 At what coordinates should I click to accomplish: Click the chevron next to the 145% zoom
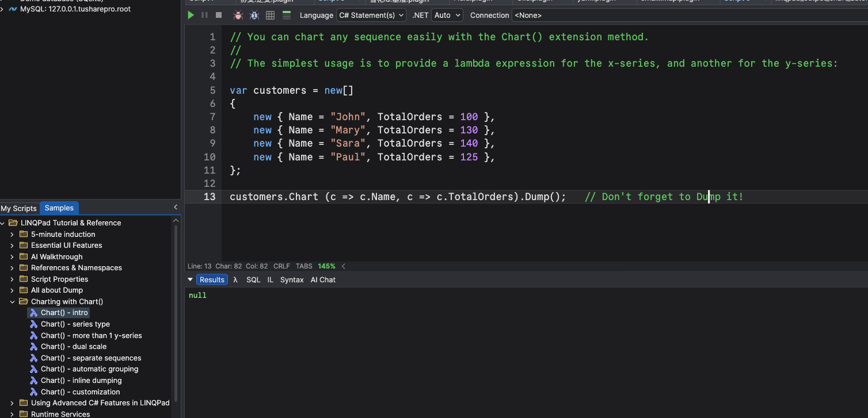click(x=344, y=266)
